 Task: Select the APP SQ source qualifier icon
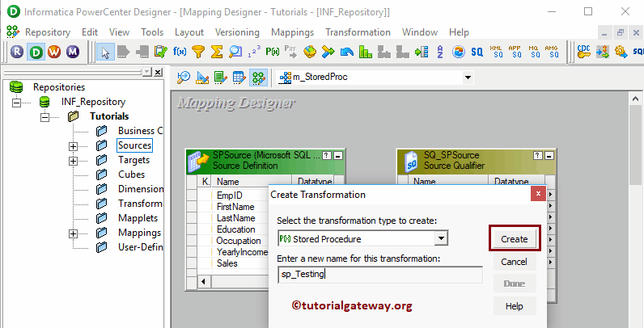point(515,52)
